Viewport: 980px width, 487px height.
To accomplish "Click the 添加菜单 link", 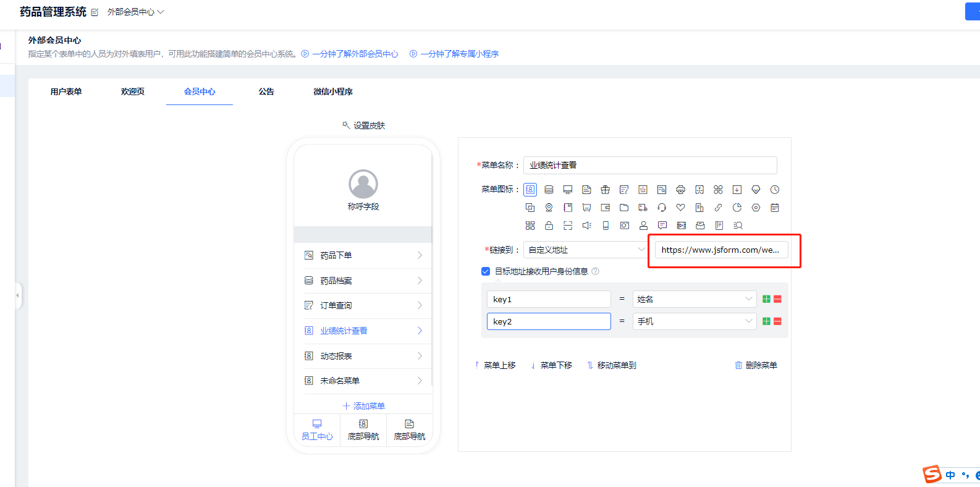I will (363, 406).
